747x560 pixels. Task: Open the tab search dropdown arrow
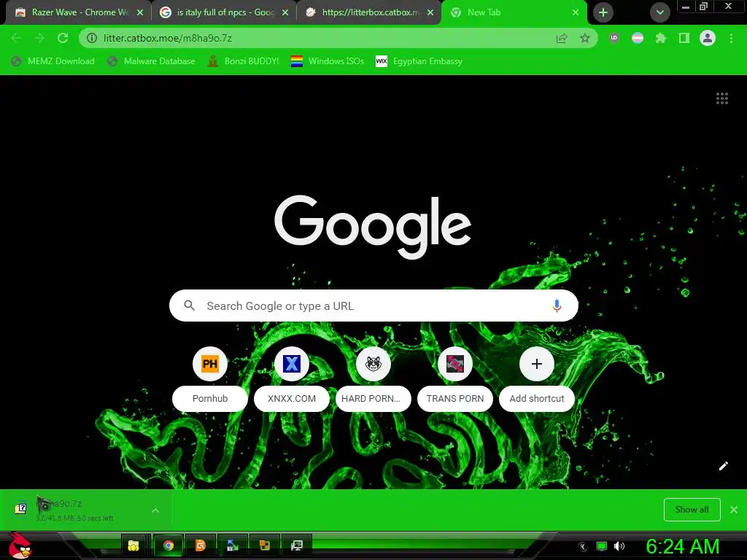click(659, 12)
